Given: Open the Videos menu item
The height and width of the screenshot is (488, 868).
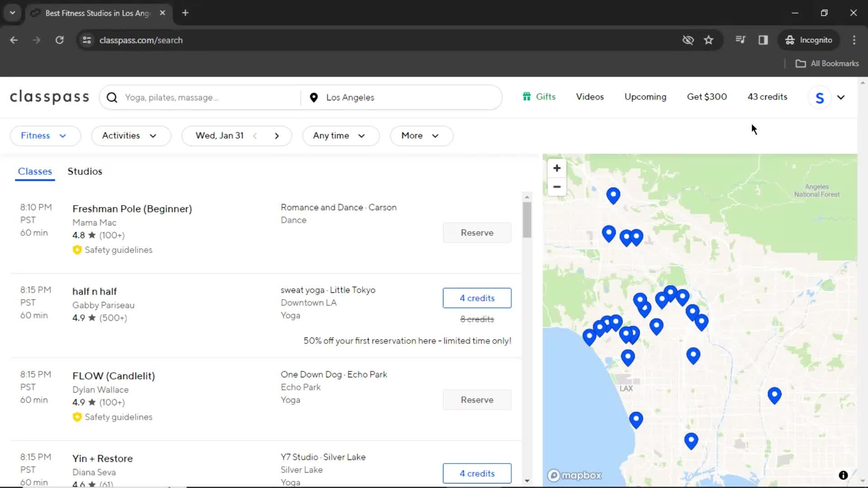Looking at the screenshot, I should (x=590, y=97).
